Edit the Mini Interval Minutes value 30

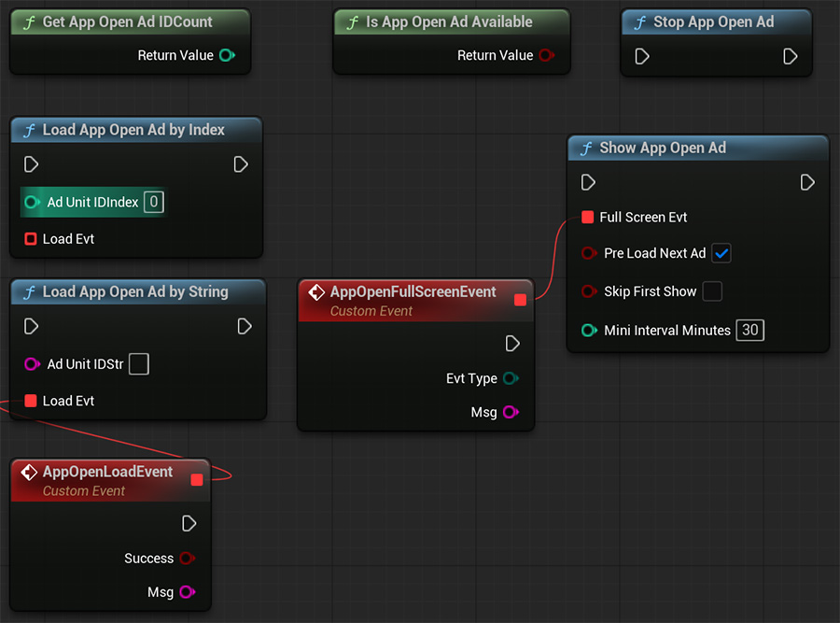[x=750, y=330]
